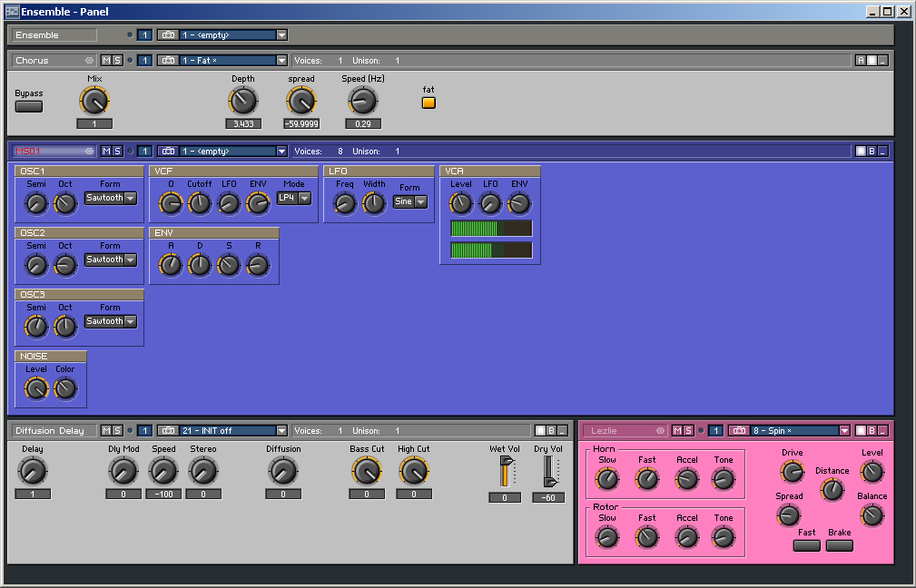
Task: Click the ENV Attack knob
Action: 171,266
